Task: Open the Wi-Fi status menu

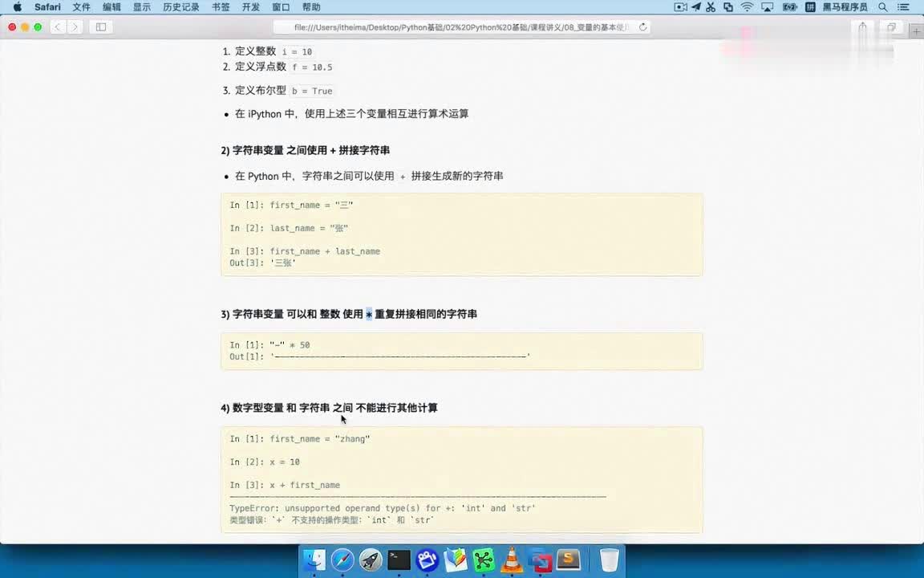Action: tap(748, 7)
